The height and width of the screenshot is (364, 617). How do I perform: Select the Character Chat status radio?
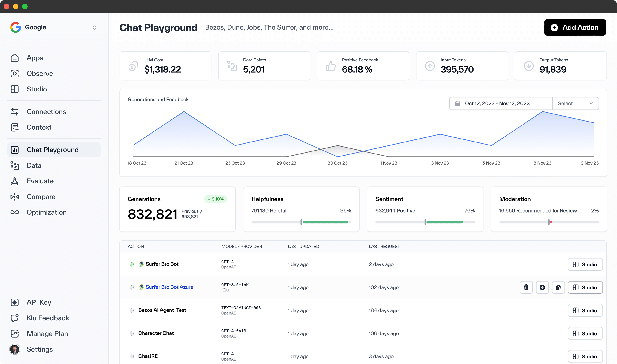click(132, 333)
